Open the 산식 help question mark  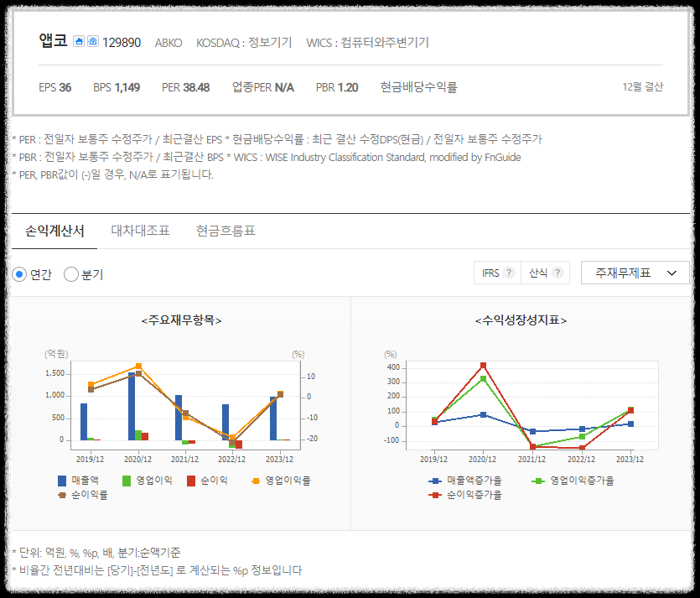[x=557, y=273]
